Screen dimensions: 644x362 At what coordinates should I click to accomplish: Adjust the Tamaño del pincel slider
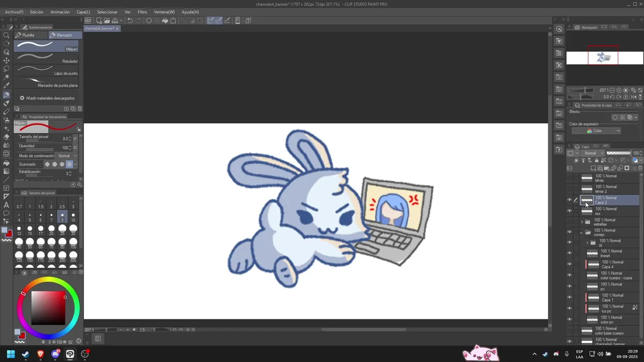click(39, 141)
